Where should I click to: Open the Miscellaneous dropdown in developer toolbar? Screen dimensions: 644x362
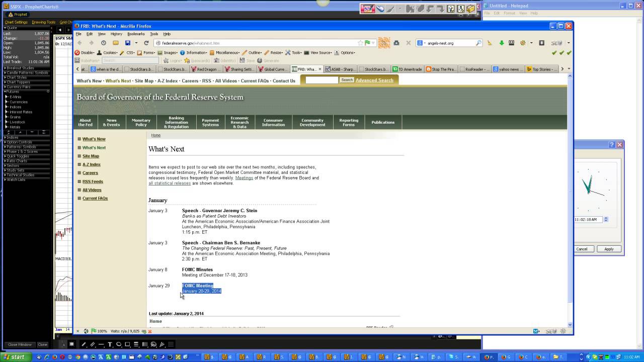point(224,53)
